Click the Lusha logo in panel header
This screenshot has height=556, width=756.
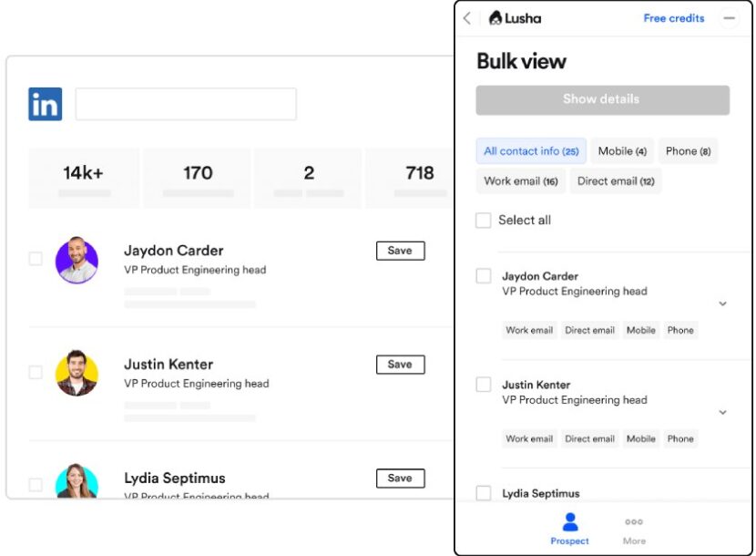[x=516, y=18]
